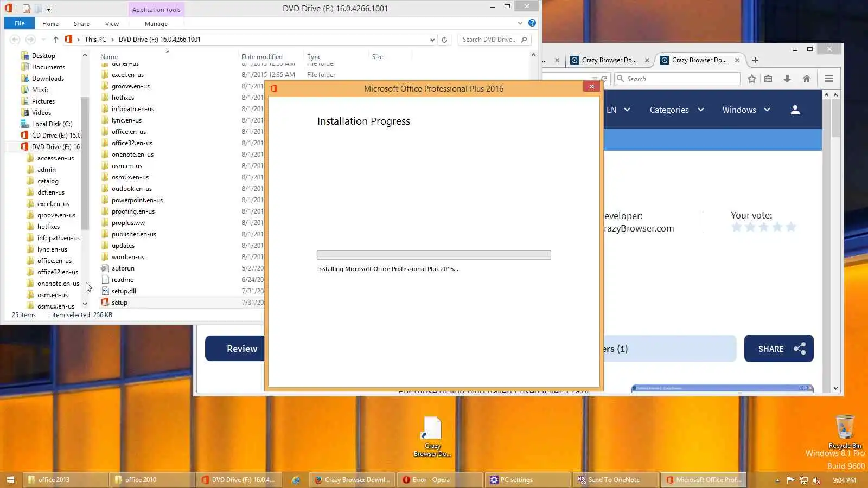This screenshot has height=488, width=868.
Task: Select the setup file in the file list
Action: click(119, 303)
